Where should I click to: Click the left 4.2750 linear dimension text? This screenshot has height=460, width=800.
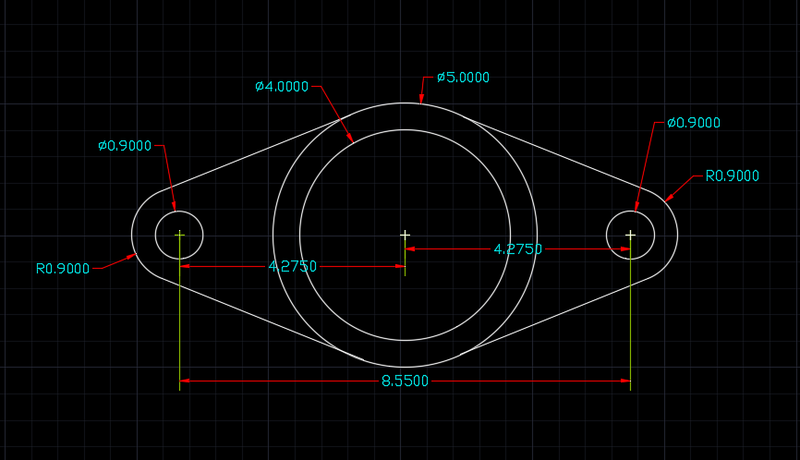(x=292, y=266)
